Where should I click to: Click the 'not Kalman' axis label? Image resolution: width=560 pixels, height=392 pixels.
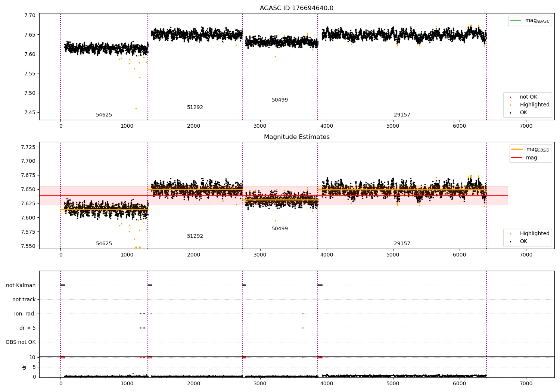[x=21, y=285]
